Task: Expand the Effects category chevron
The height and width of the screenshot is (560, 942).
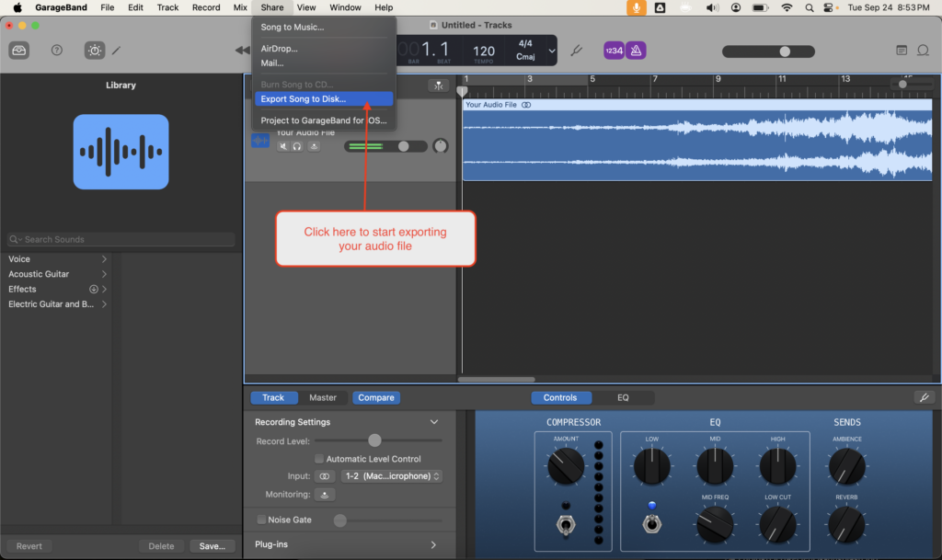Action: pyautogui.click(x=105, y=290)
